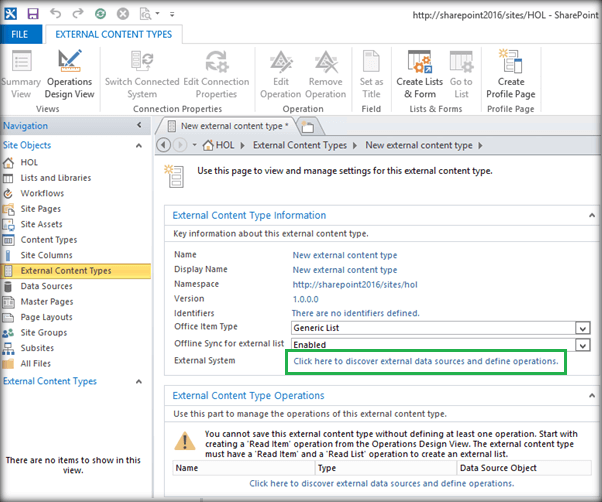Open Page Layouts
This screenshot has height=502, width=602.
(x=46, y=317)
